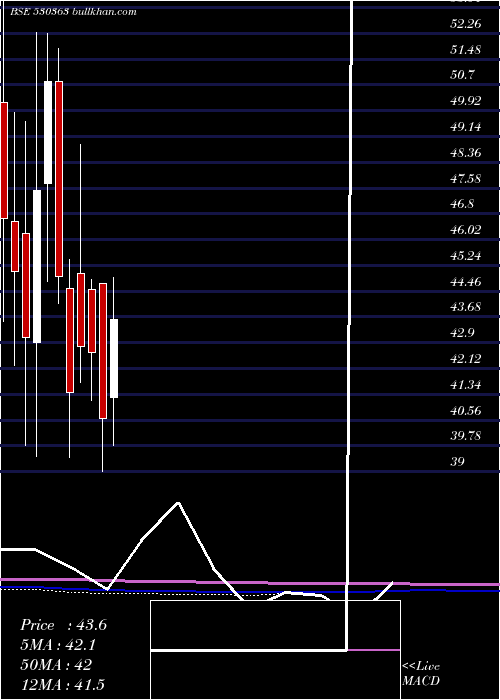Click the 42.12 price axis label

(466, 359)
